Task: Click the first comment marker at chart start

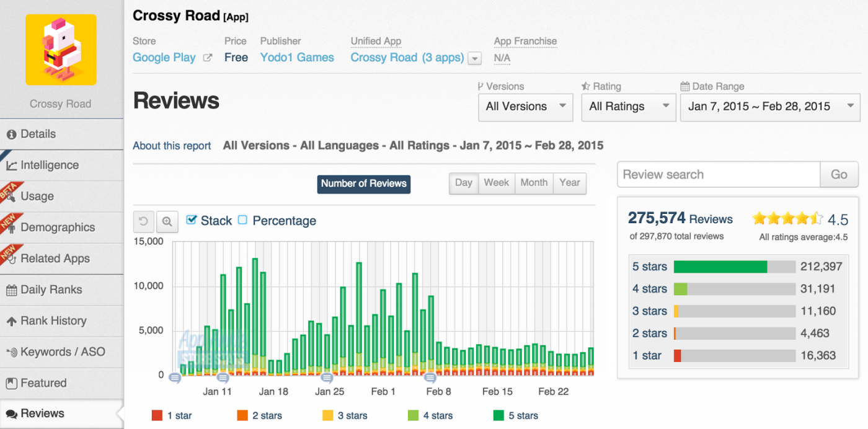Action: coord(175,377)
